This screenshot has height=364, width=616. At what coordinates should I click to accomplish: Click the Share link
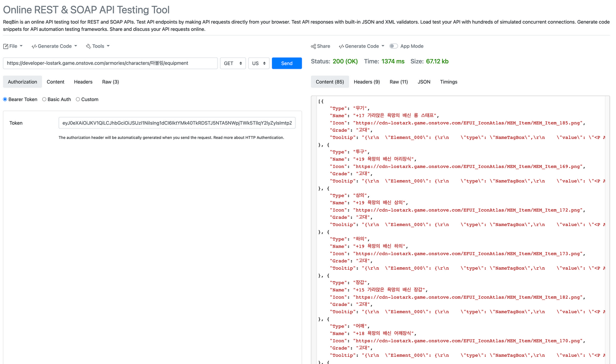[321, 46]
